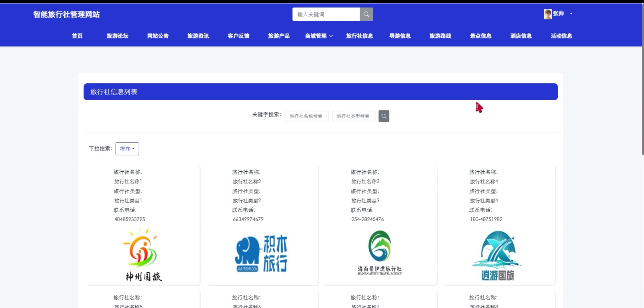Click the keyword search magnifier button
Image resolution: width=644 pixels, height=308 pixels.
[384, 116]
